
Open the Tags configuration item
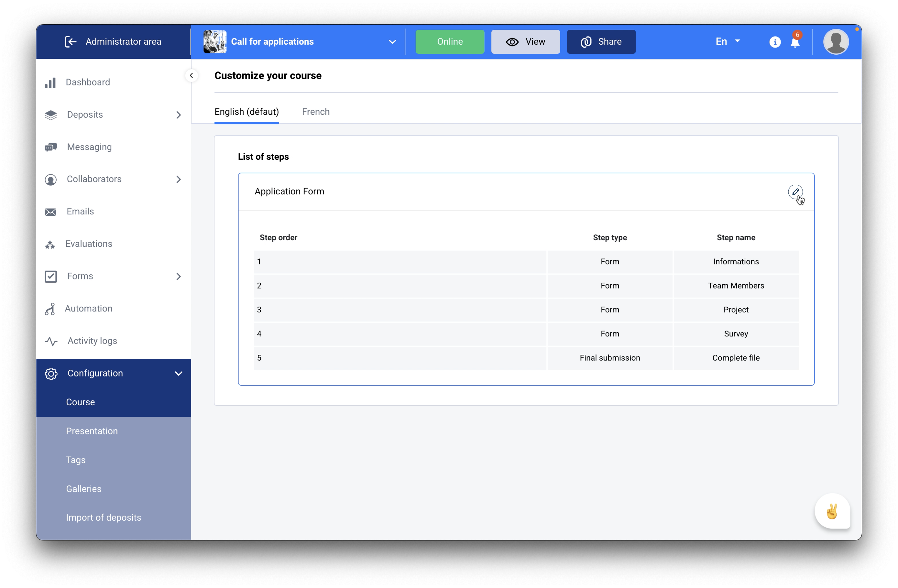113,460
